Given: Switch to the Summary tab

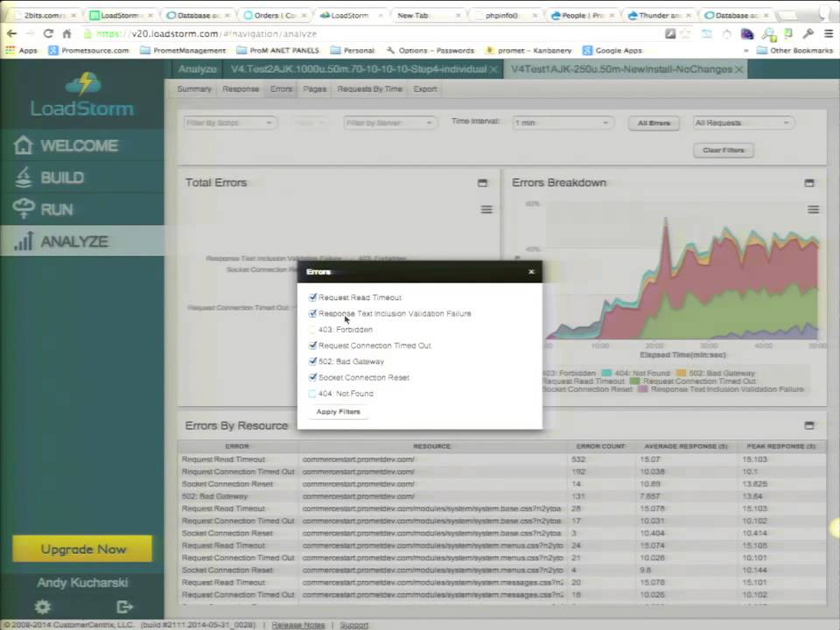Looking at the screenshot, I should (x=194, y=89).
